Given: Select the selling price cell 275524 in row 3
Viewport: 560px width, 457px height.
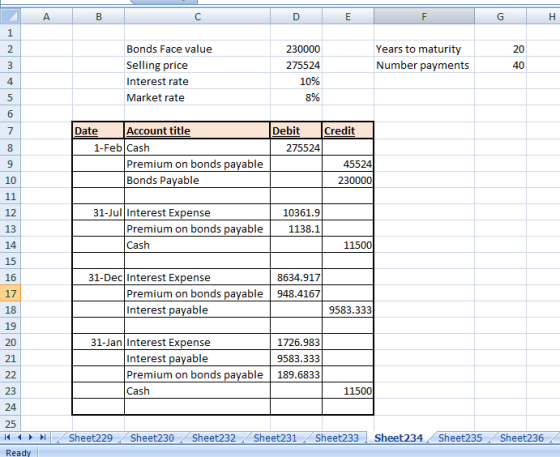Looking at the screenshot, I should pyautogui.click(x=296, y=65).
